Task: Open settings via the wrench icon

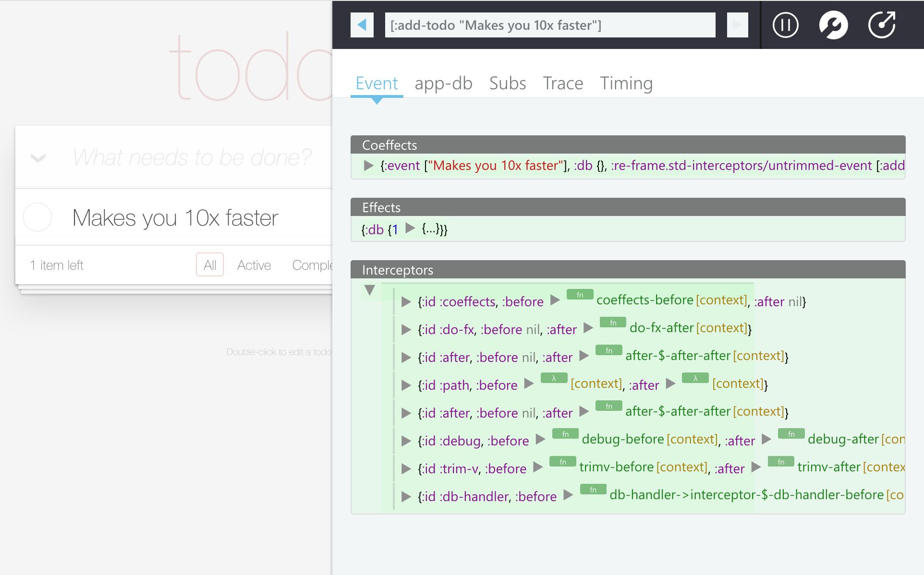Action: (x=833, y=25)
